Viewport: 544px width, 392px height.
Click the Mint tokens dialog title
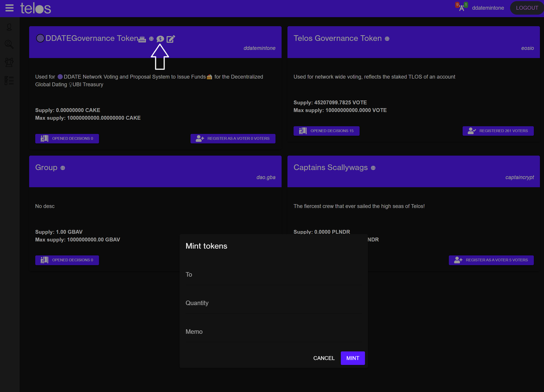point(207,246)
